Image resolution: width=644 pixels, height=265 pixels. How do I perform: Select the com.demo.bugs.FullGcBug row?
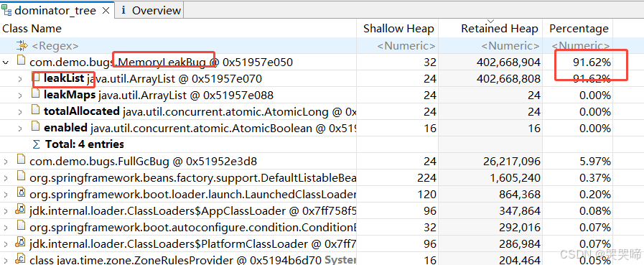click(144, 161)
